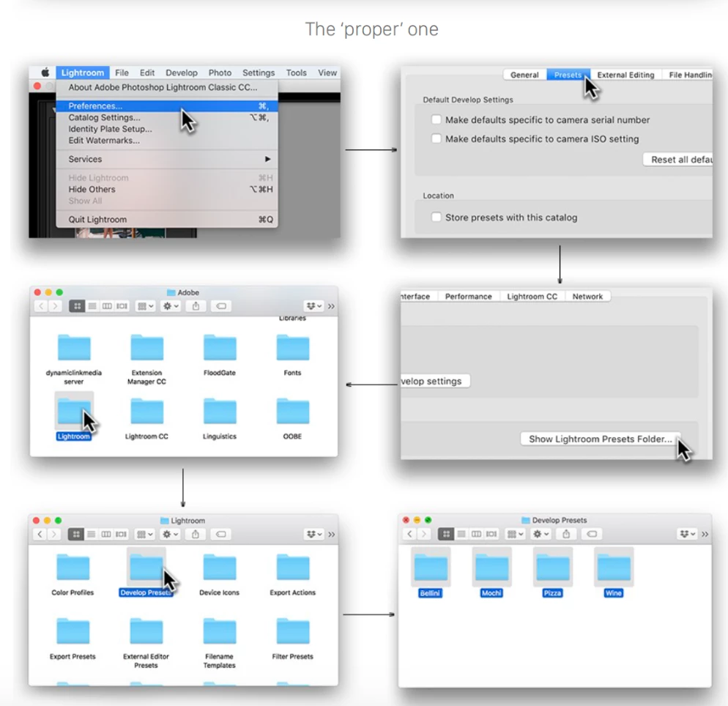The image size is (728, 706).
Task: Switch to the Lightroom CC preferences tab
Action: (x=532, y=296)
